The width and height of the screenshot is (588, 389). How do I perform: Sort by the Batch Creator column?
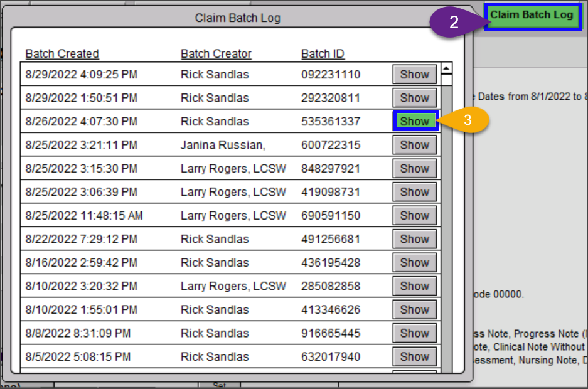pyautogui.click(x=216, y=53)
